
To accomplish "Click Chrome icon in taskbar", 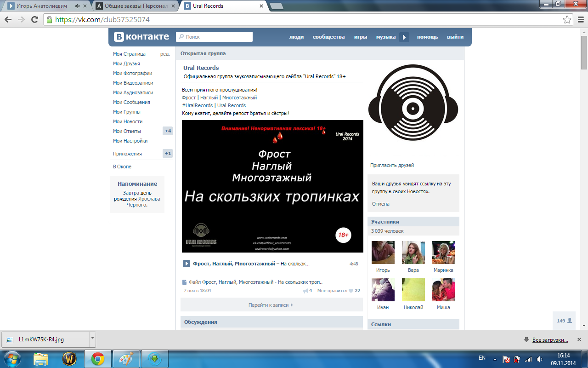I will [x=98, y=359].
